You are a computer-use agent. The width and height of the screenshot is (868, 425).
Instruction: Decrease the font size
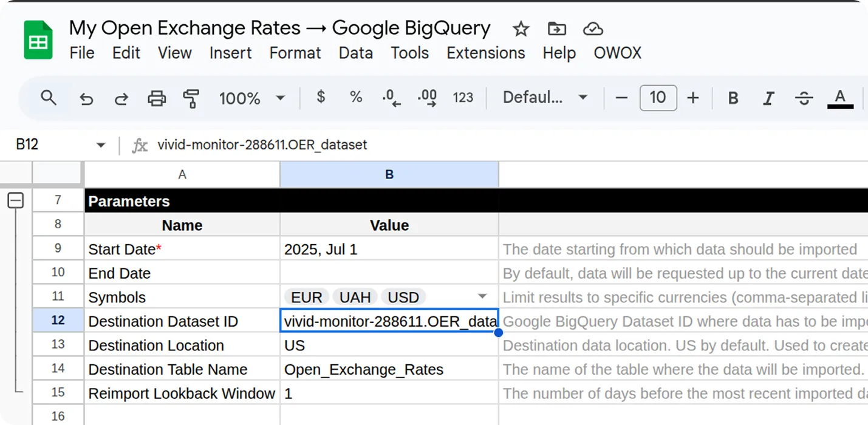point(621,98)
